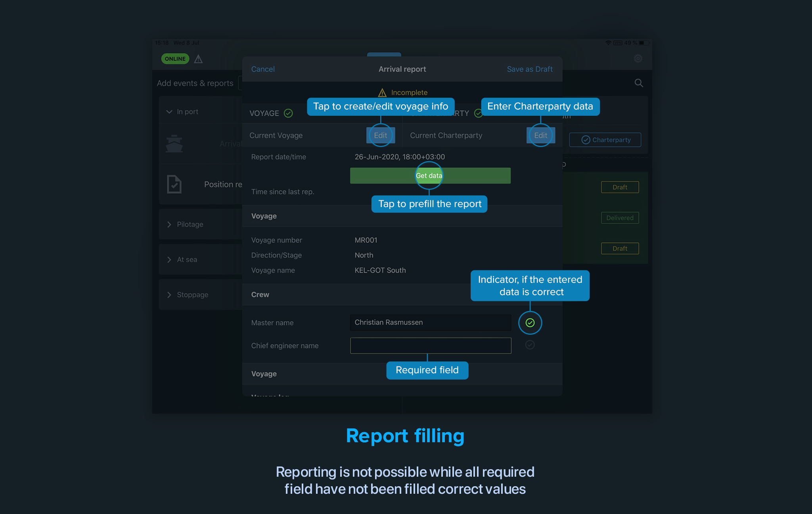Click the search magnifier icon
The width and height of the screenshot is (812, 514).
pyautogui.click(x=638, y=83)
